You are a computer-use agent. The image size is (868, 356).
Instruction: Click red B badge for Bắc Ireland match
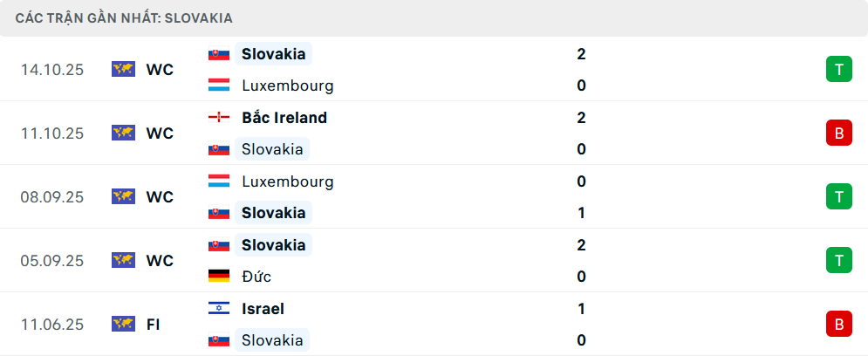[838, 133]
